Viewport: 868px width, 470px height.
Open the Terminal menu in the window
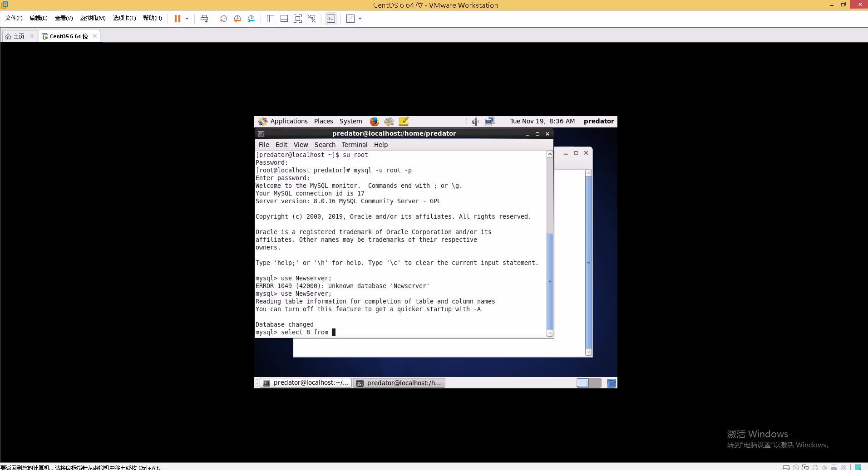pyautogui.click(x=354, y=144)
